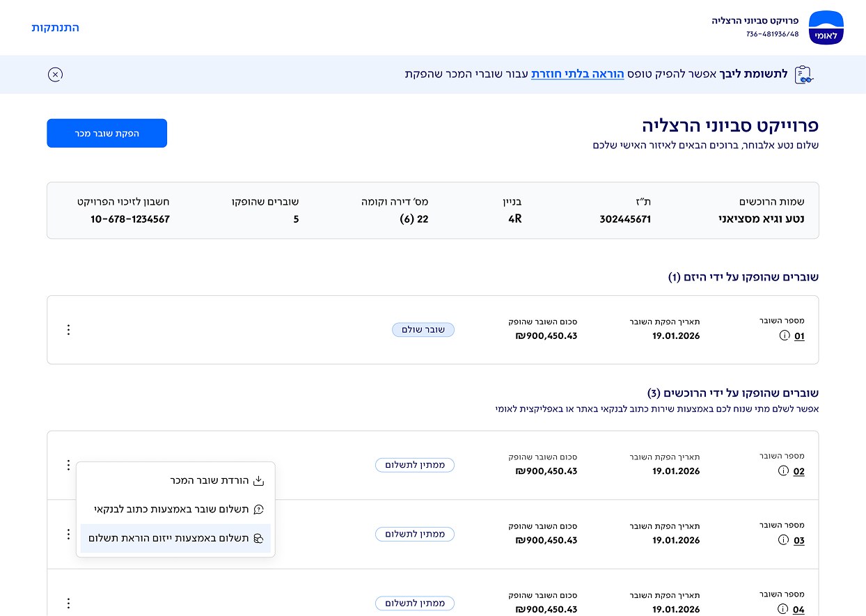Open info icon next to voucher 02
Screen dimensions: 866x616
[x=785, y=471]
